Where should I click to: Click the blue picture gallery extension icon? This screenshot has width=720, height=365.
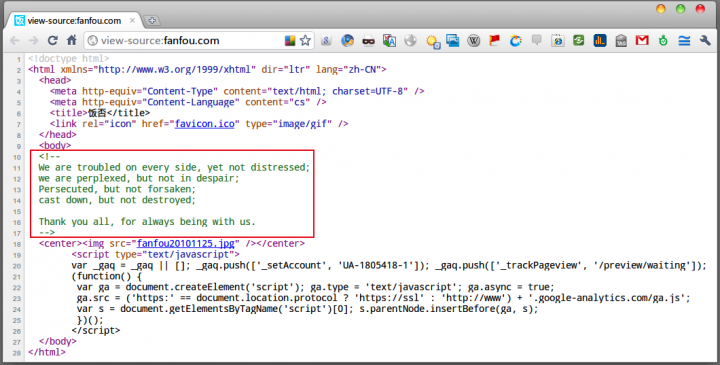click(x=453, y=40)
